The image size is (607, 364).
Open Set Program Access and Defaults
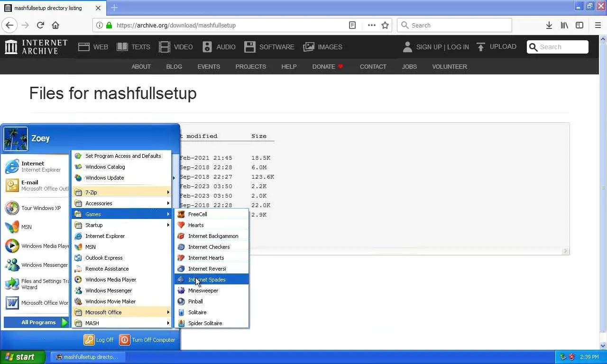click(121, 156)
